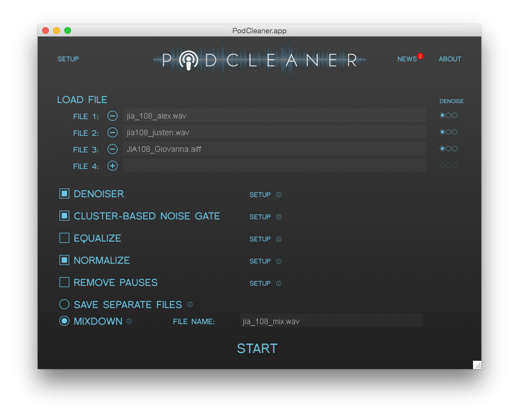Disable the Denoiser checkbox
Image resolution: width=519 pixels, height=420 pixels.
[x=64, y=193]
